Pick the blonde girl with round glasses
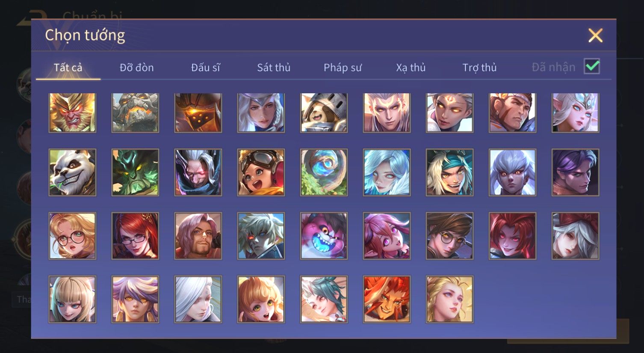This screenshot has width=644, height=353. [x=72, y=236]
